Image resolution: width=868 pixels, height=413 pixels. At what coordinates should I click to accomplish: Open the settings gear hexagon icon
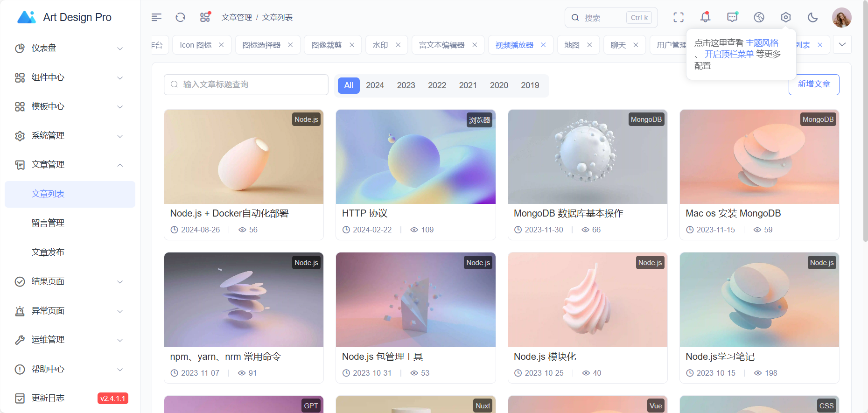click(786, 17)
